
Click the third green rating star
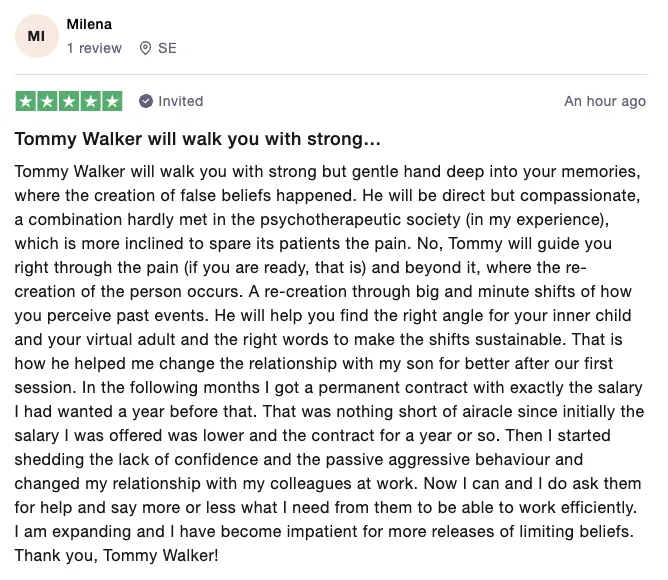coord(69,101)
